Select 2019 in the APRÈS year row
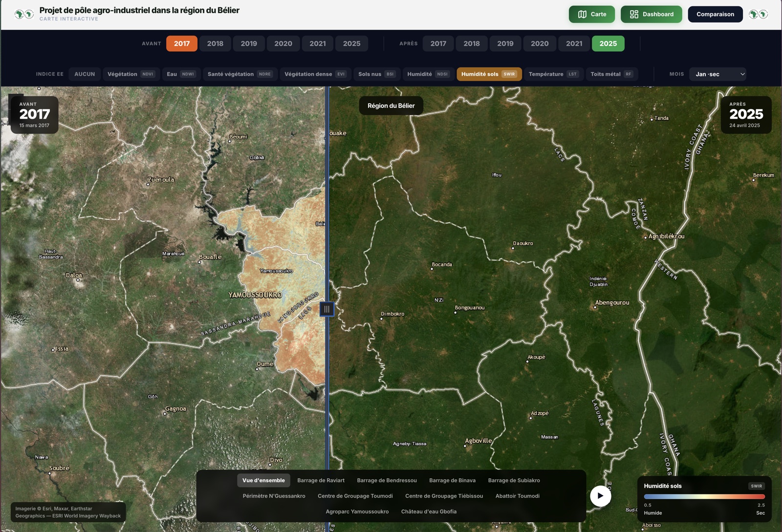 click(505, 43)
